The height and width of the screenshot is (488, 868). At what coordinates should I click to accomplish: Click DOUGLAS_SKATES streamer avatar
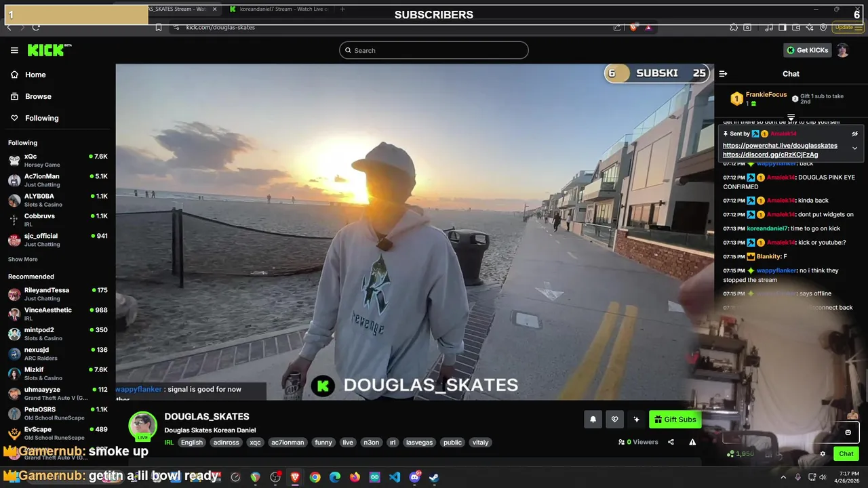[x=142, y=426]
